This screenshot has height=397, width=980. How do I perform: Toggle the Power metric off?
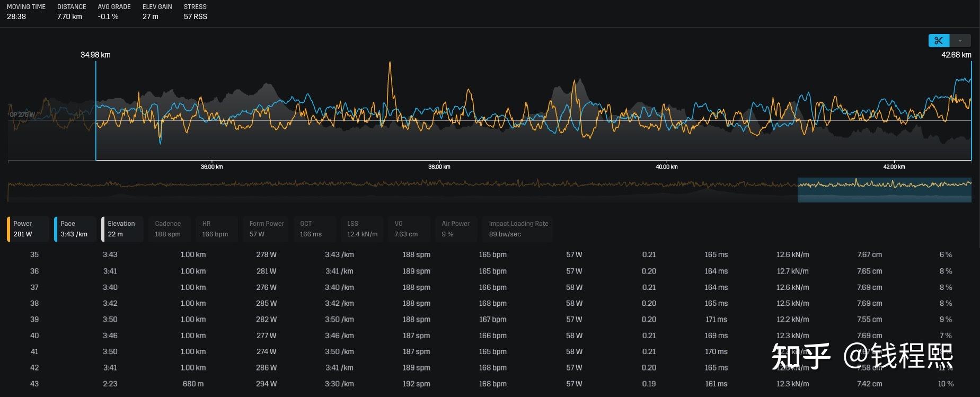tap(29, 229)
